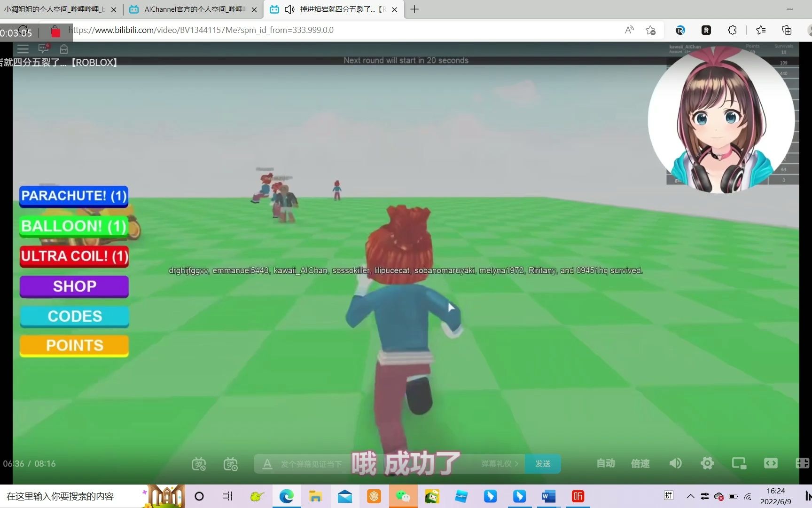Open File Explorer on taskbar

(x=315, y=496)
